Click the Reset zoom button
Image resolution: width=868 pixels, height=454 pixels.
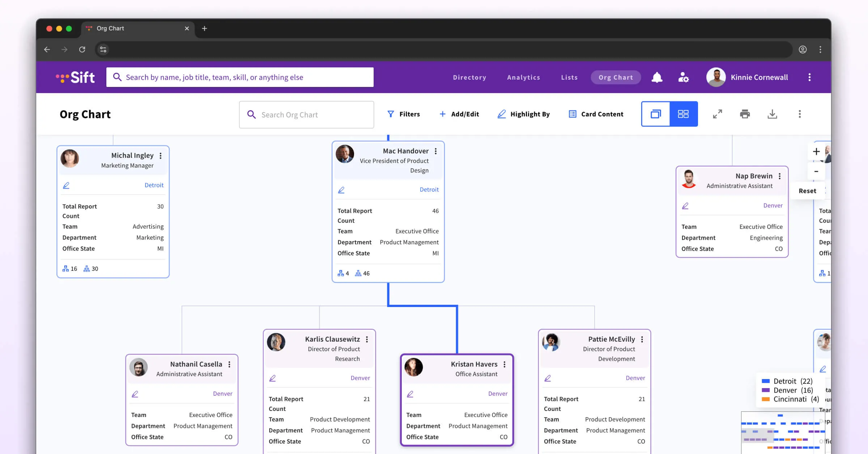pyautogui.click(x=807, y=191)
